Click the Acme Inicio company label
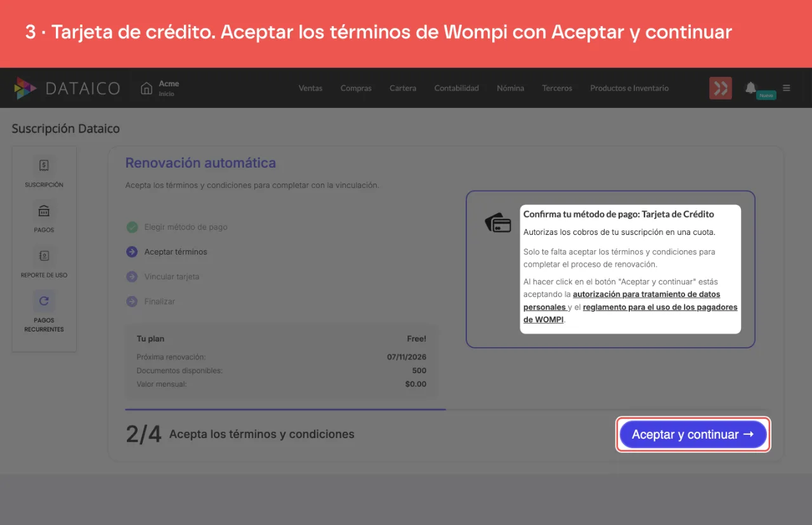The width and height of the screenshot is (812, 525). 169,88
